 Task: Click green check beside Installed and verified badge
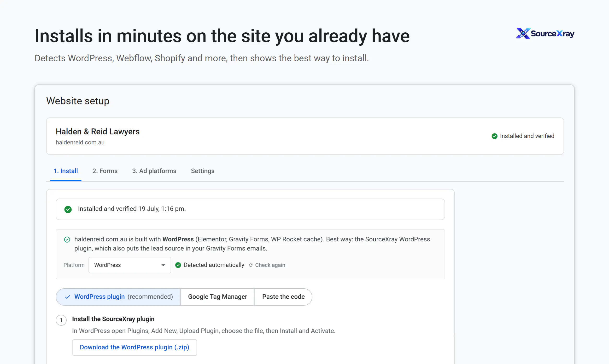(494, 136)
